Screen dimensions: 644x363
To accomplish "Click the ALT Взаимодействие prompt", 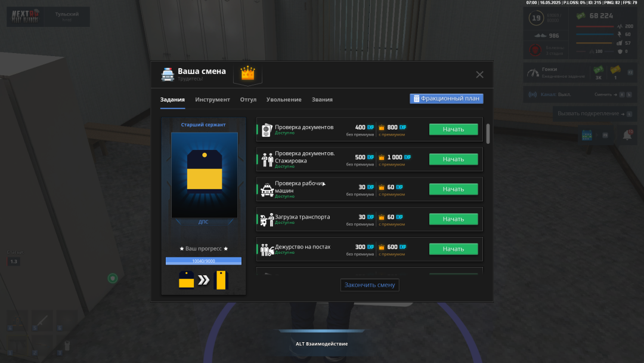I will click(x=321, y=344).
